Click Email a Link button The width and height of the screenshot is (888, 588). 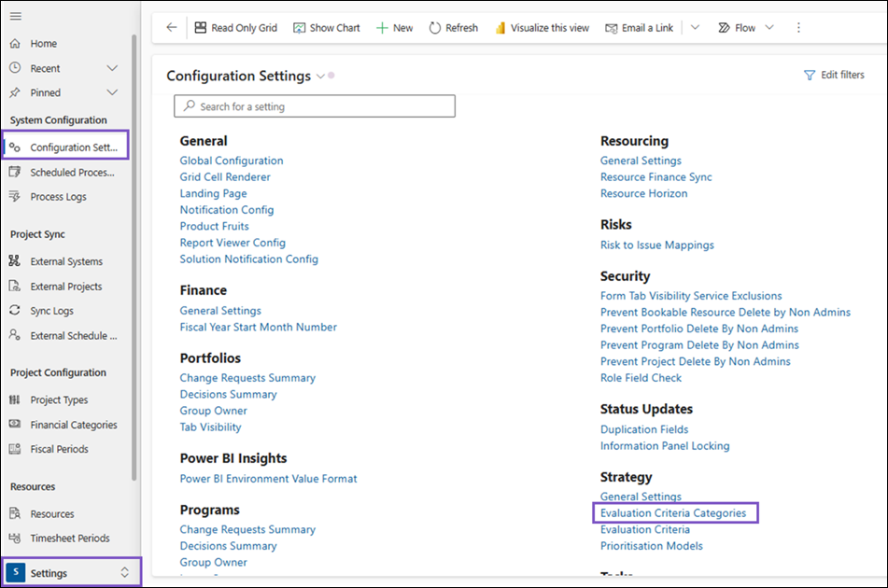(x=639, y=28)
